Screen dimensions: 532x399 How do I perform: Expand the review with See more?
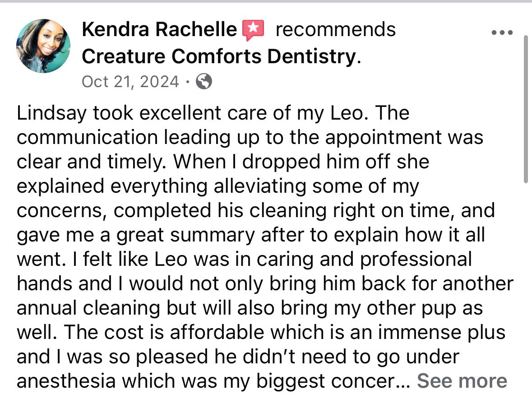click(462, 380)
